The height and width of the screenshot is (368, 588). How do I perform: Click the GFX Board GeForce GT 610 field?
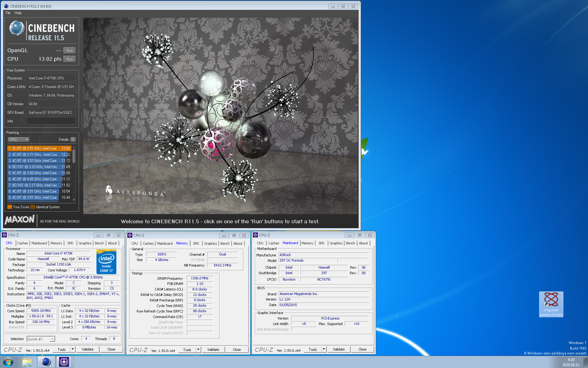click(x=51, y=113)
